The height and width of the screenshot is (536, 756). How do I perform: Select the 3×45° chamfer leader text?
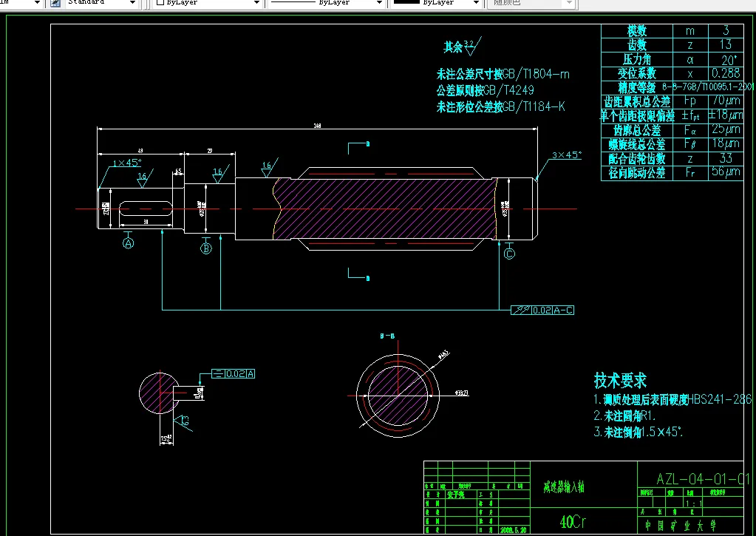click(x=567, y=155)
